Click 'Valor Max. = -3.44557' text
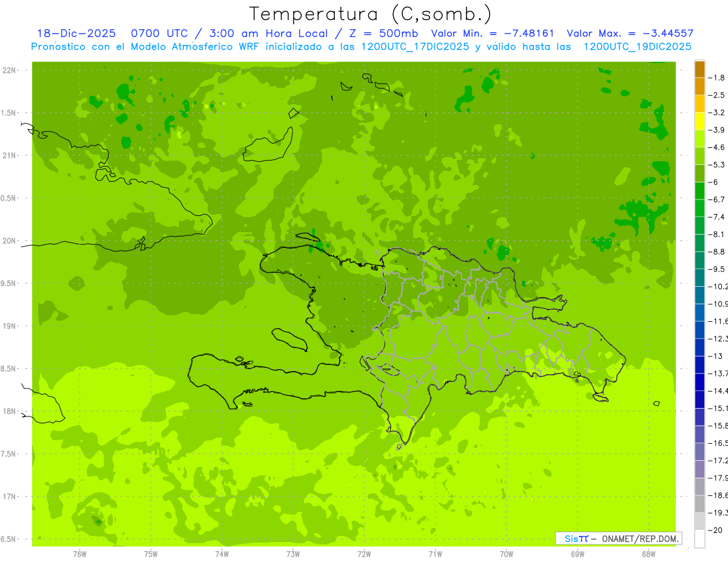This screenshot has height=562, width=728. (x=630, y=33)
